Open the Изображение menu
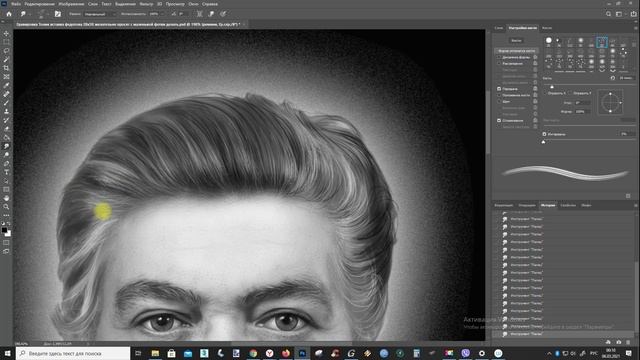This screenshot has height=360, width=640. pos(71,4)
